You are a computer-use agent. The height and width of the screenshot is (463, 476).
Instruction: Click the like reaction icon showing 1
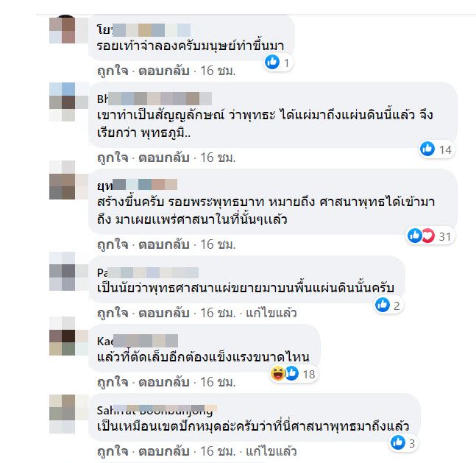[272, 63]
